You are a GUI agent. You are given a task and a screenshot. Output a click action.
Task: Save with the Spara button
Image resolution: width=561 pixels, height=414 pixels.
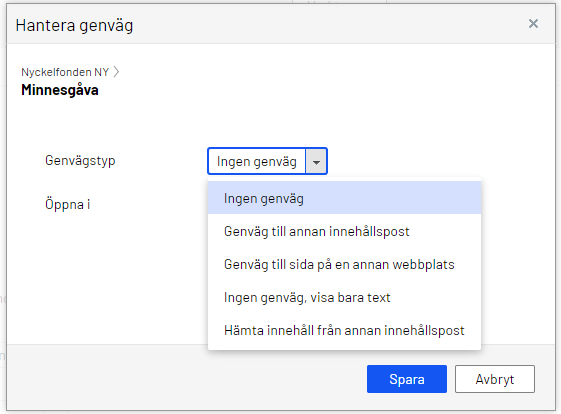click(x=407, y=379)
